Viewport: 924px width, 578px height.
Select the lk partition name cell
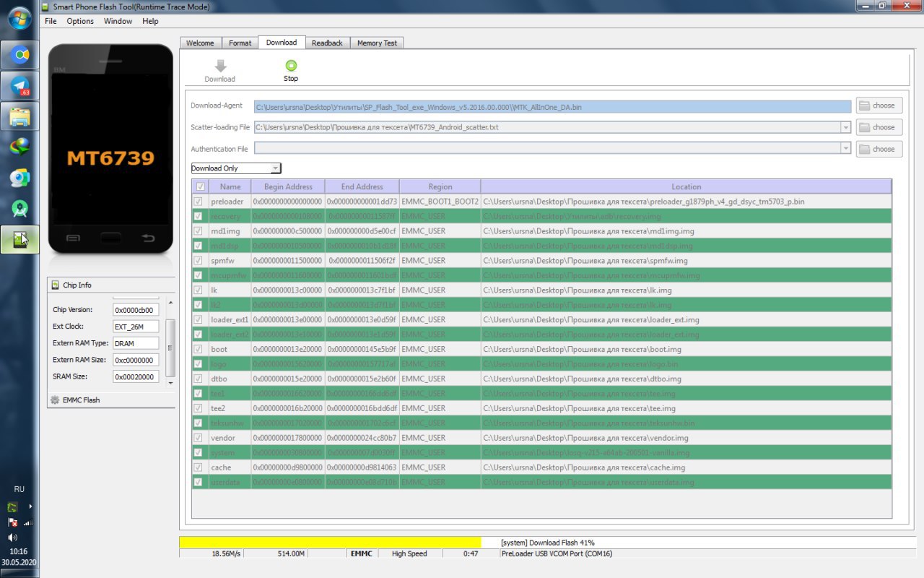point(230,290)
